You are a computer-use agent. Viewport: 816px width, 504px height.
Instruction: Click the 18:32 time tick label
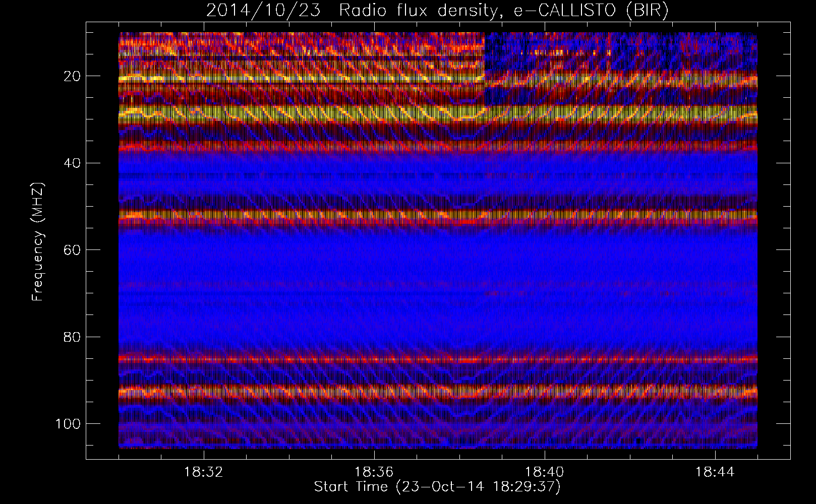coord(203,472)
